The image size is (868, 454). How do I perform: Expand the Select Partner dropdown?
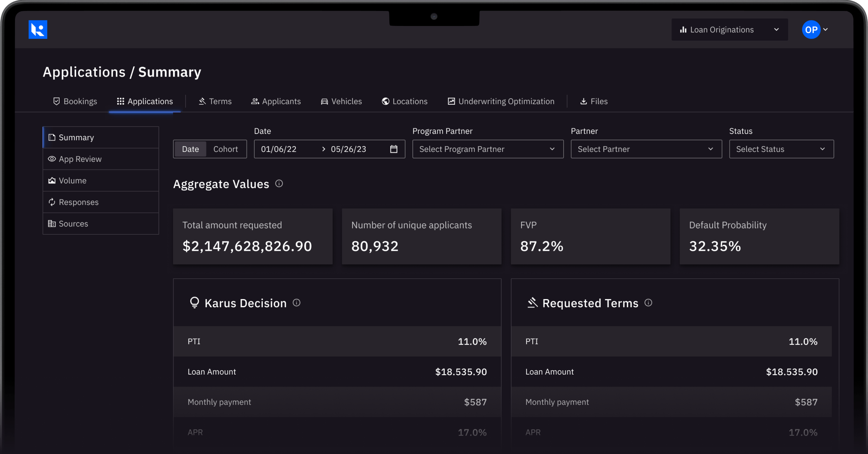(x=646, y=149)
